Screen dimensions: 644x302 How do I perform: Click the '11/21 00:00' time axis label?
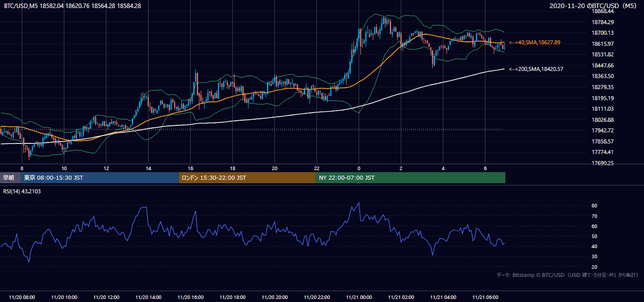click(358, 297)
